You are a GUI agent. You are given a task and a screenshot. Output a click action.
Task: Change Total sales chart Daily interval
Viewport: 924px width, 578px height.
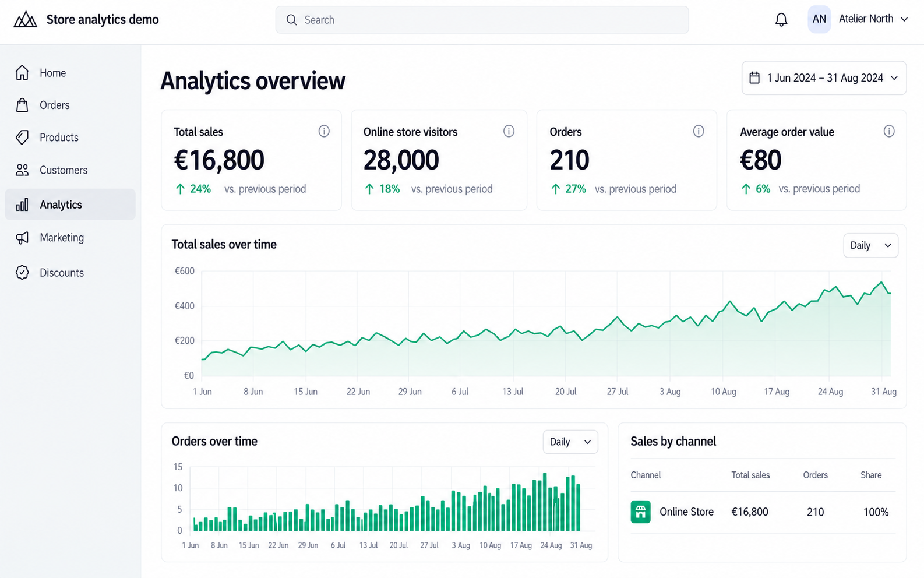(x=870, y=245)
